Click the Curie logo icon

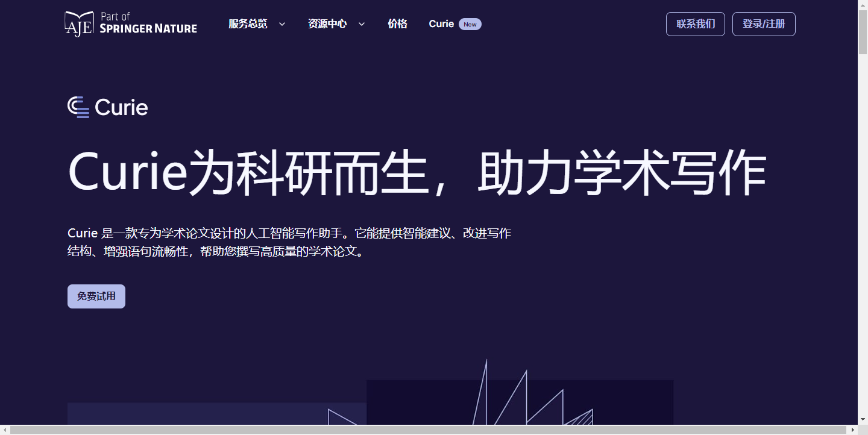pos(78,107)
